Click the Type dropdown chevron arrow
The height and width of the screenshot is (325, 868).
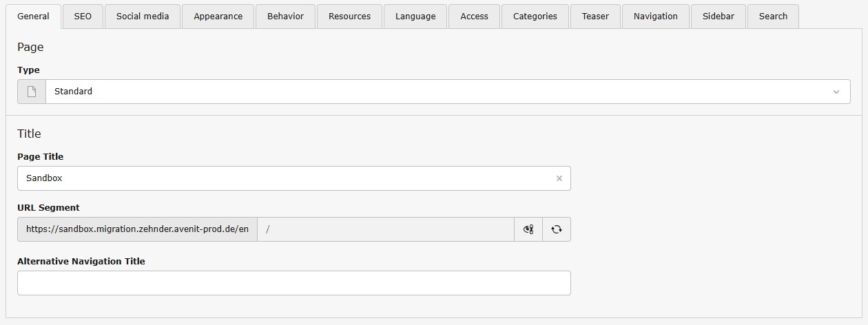(x=836, y=92)
